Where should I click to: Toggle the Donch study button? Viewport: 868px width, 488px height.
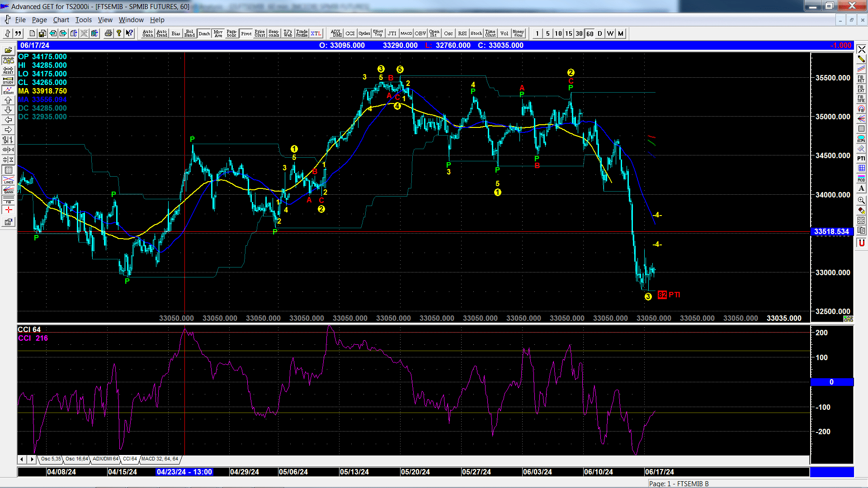point(204,33)
